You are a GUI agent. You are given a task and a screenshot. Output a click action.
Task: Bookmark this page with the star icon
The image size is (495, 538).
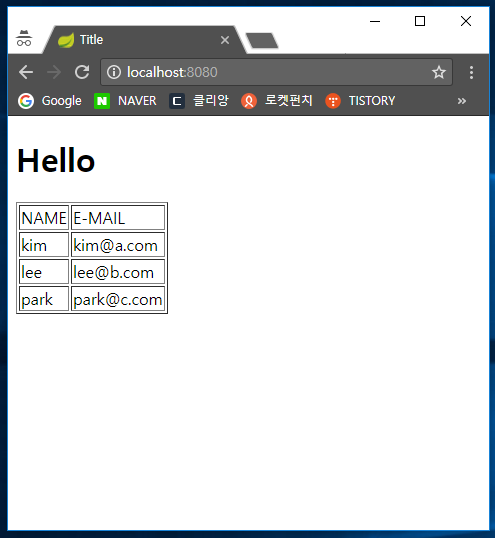coord(439,72)
